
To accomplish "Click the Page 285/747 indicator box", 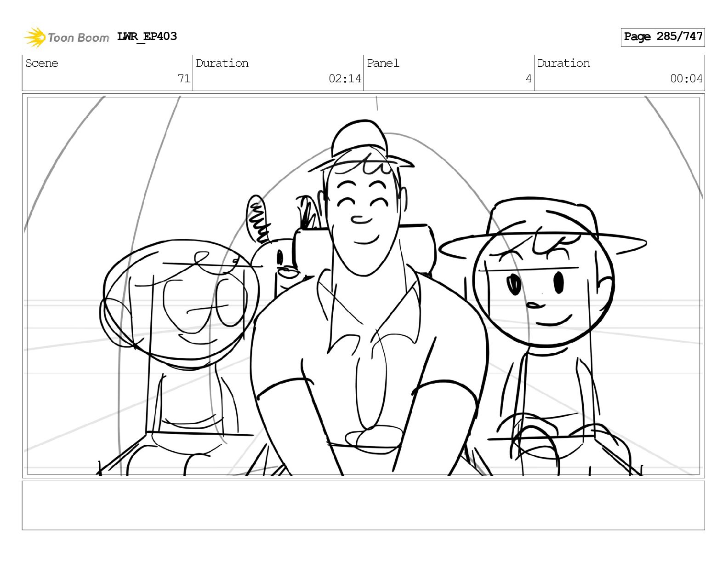I will (662, 37).
